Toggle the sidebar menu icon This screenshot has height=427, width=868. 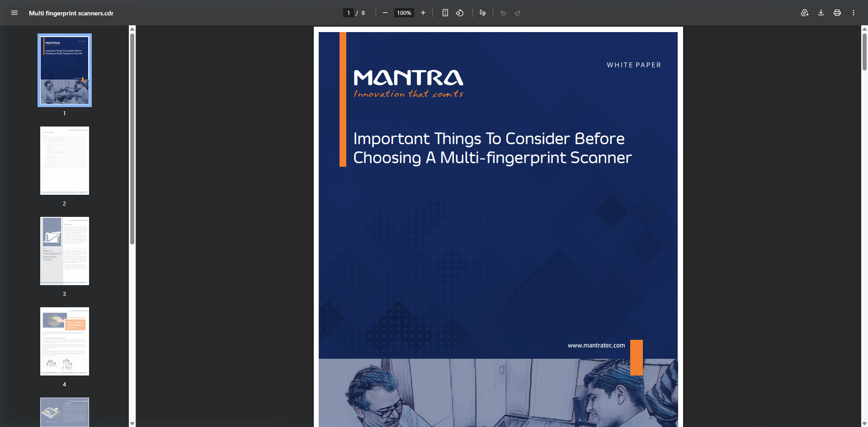click(14, 13)
